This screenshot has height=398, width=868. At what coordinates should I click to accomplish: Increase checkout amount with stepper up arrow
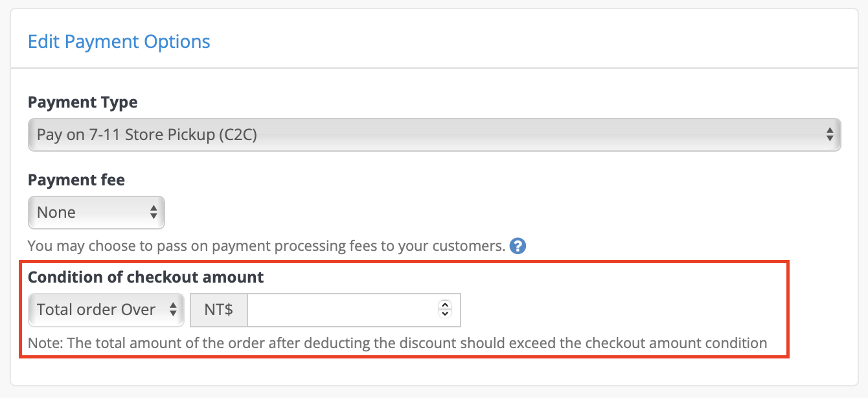coord(444,305)
